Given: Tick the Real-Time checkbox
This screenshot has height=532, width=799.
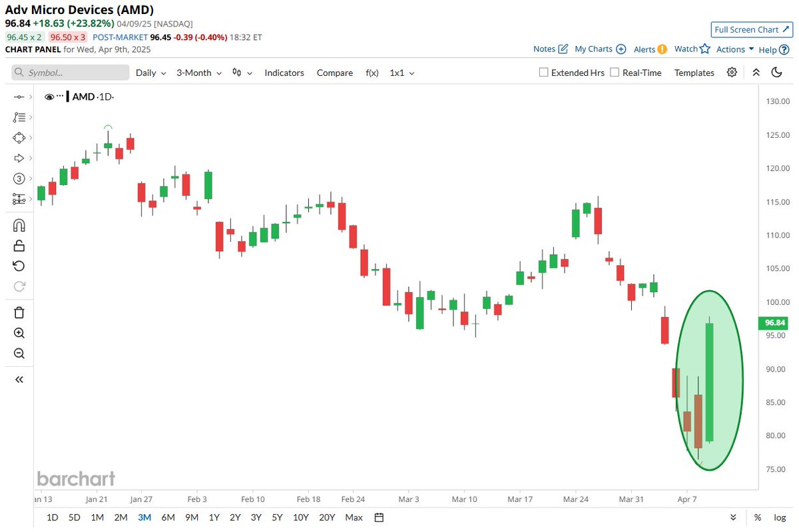Looking at the screenshot, I should point(615,73).
